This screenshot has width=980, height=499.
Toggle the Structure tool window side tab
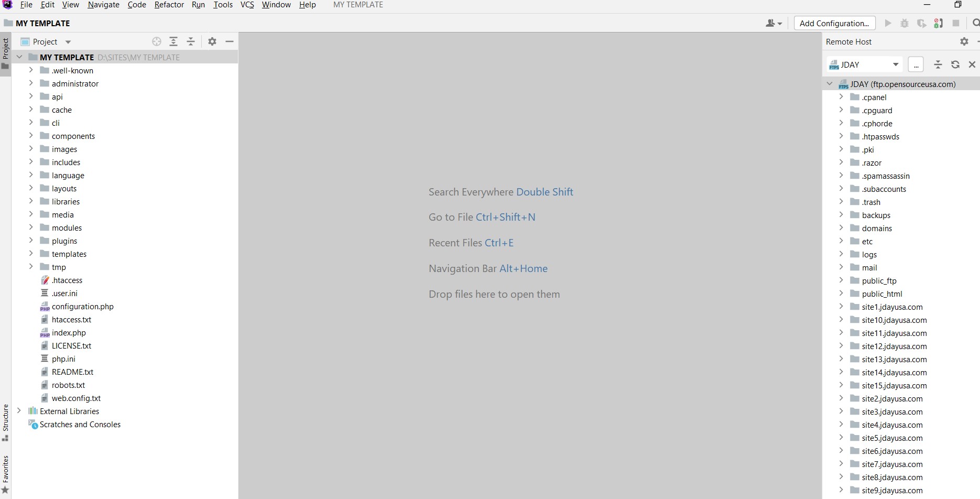(x=5, y=422)
